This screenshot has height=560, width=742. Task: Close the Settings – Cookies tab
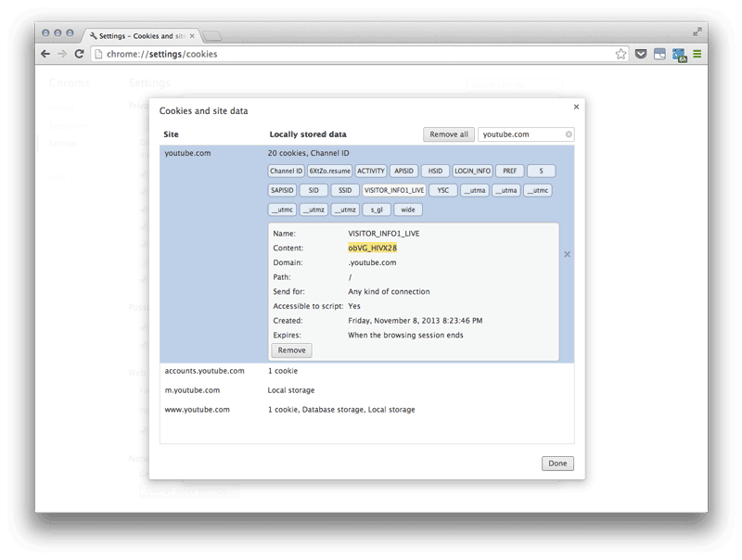click(x=192, y=36)
